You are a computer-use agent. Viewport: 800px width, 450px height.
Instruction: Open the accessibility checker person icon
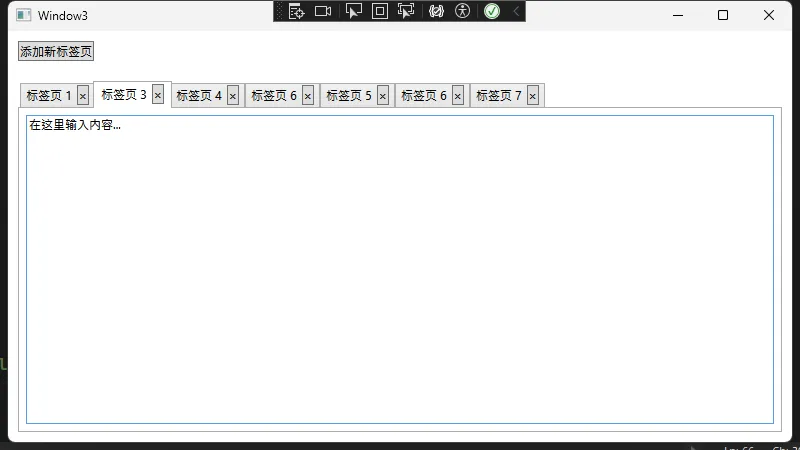[462, 11]
